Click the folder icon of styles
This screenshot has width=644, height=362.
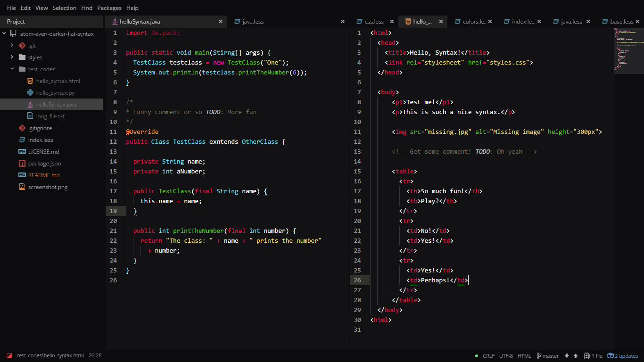pos(22,58)
